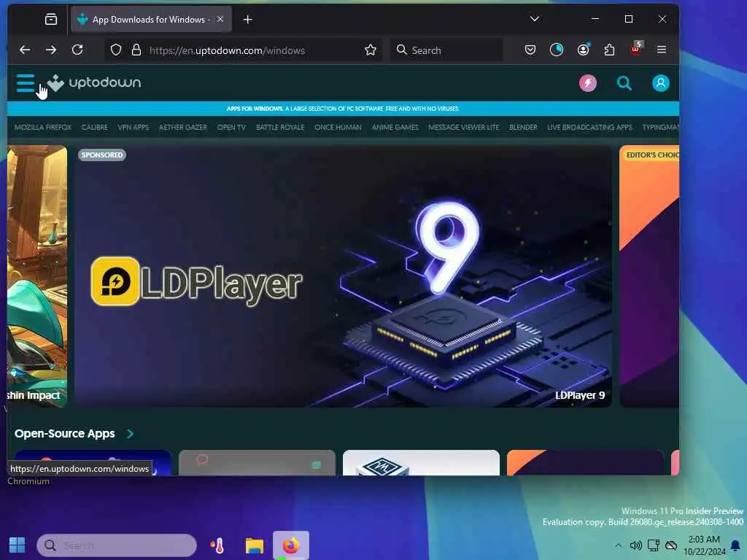
Task: Bookmark this page with the star
Action: coord(371,50)
